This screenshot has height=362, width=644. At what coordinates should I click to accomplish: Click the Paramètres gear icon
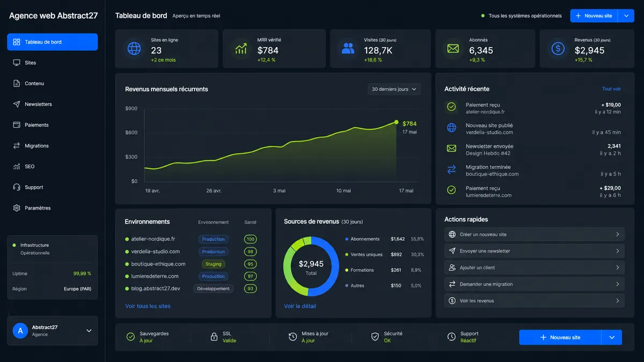pos(17,208)
